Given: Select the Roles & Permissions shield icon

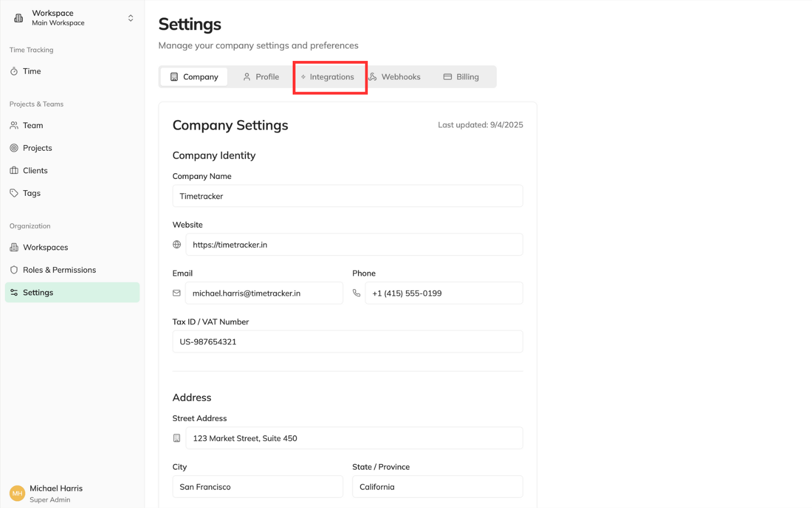Looking at the screenshot, I should point(15,270).
